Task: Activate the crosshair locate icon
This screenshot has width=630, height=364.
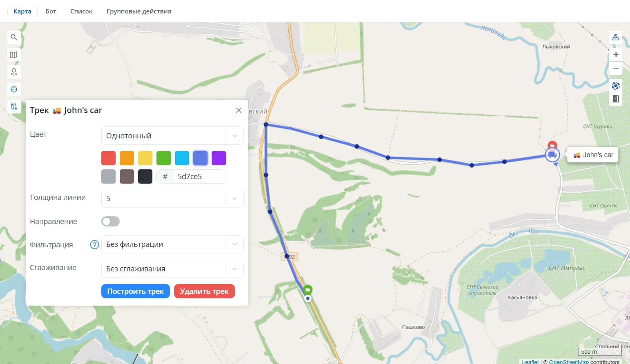Action: (13, 89)
